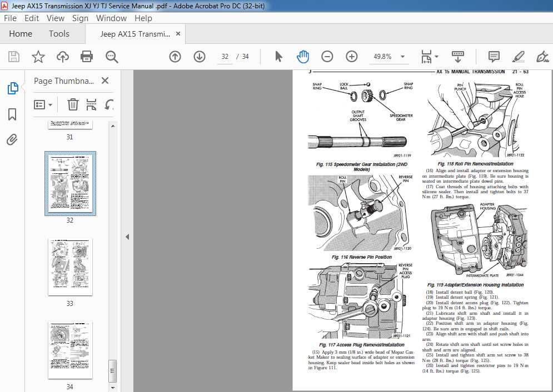Select page 31 thumbnail
Screen dimensions: 553x392
click(x=70, y=125)
